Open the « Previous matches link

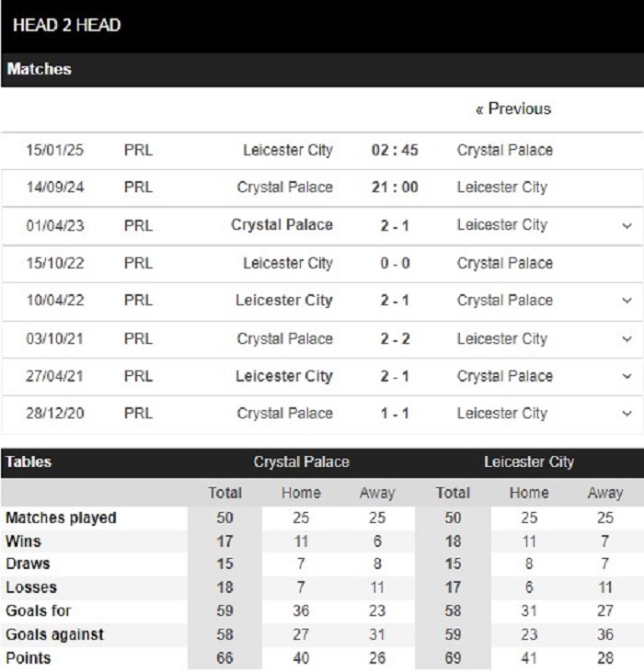(513, 108)
